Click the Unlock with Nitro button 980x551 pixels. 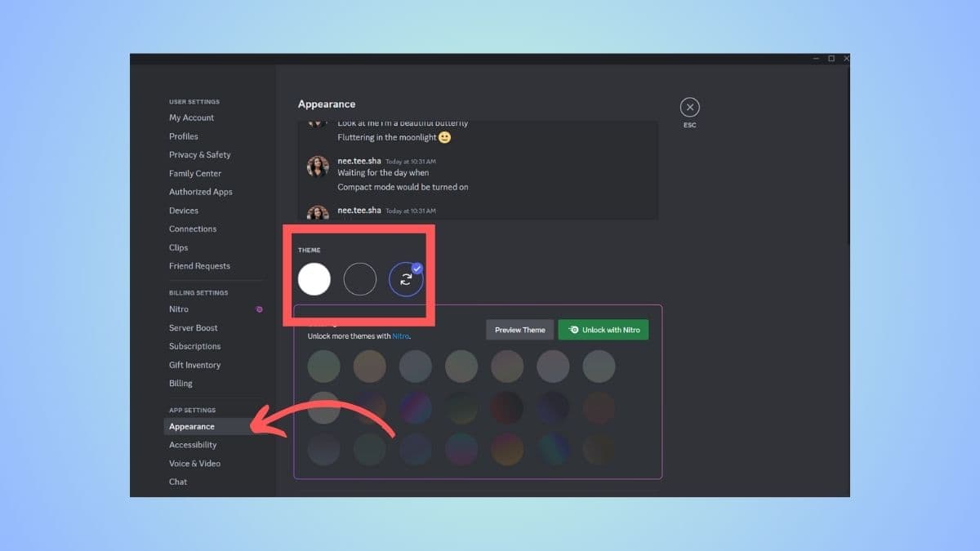pyautogui.click(x=604, y=330)
